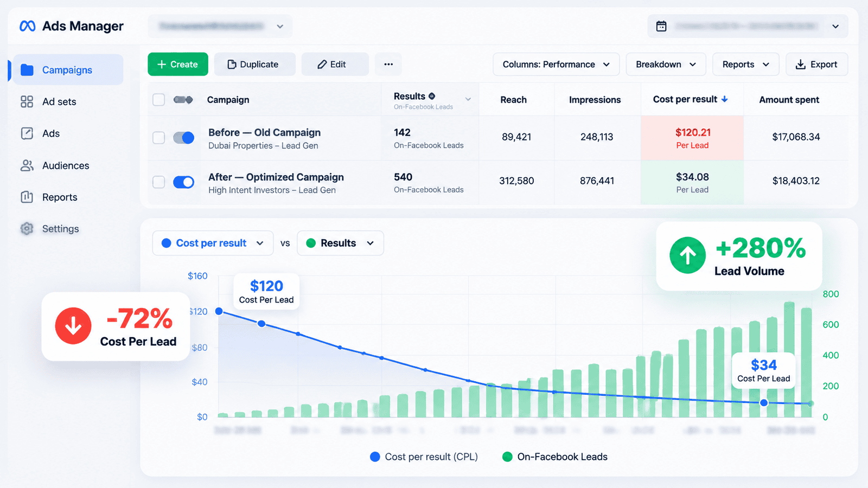Click the Settings gear icon
Viewport: 868px width, 488px height.
[x=27, y=229]
